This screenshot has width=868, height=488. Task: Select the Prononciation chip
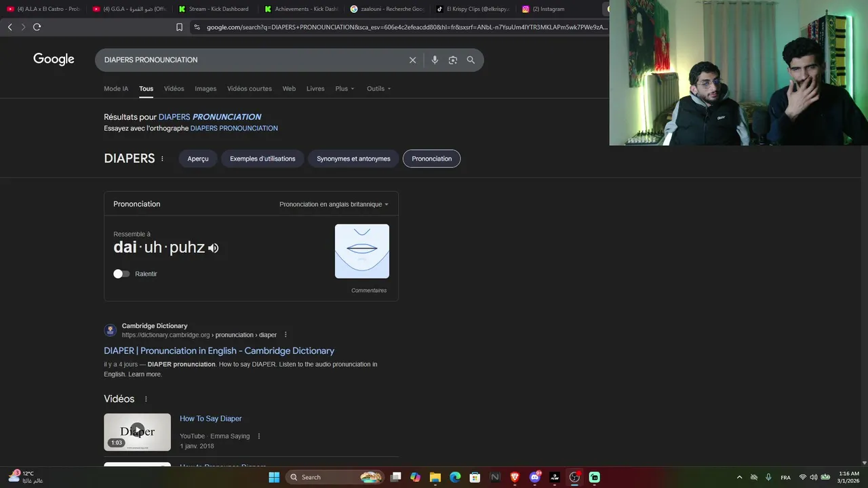click(x=431, y=159)
